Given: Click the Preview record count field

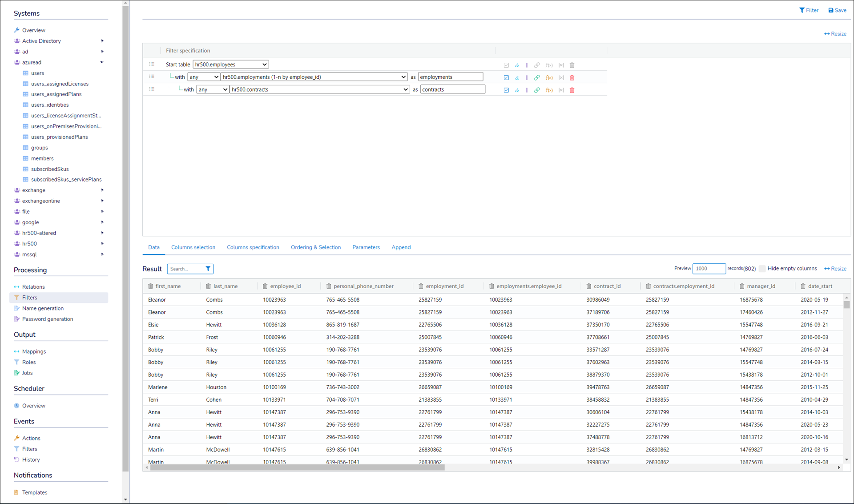Looking at the screenshot, I should point(708,269).
